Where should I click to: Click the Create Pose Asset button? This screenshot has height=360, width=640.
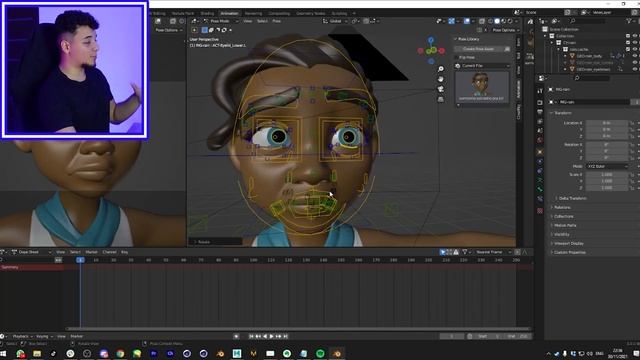pyautogui.click(x=478, y=49)
